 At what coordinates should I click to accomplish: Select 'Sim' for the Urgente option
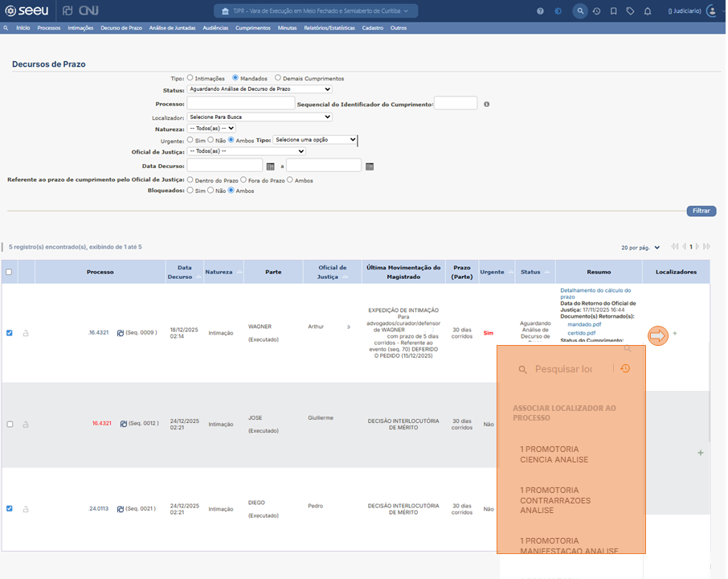click(190, 140)
